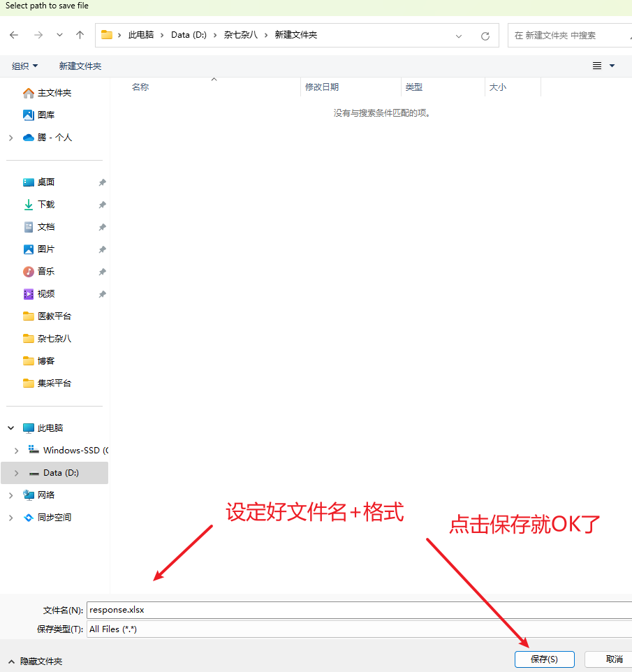Collapse folders via 隐藏文件夹
This screenshot has height=672, width=632.
pyautogui.click(x=36, y=662)
